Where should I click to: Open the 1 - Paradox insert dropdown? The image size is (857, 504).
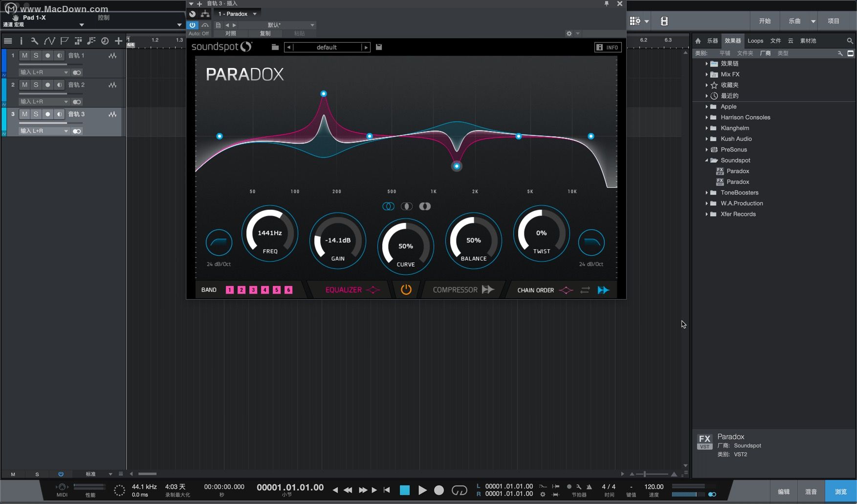click(x=238, y=14)
